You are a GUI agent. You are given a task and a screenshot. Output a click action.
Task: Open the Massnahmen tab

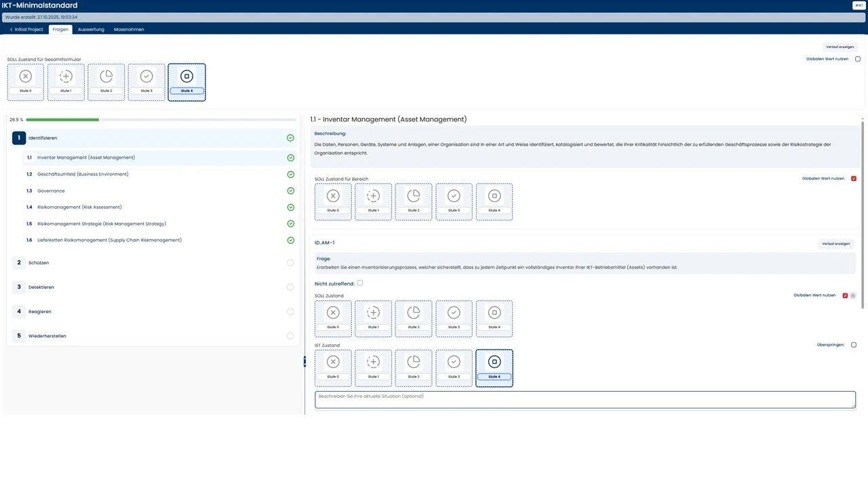129,30
